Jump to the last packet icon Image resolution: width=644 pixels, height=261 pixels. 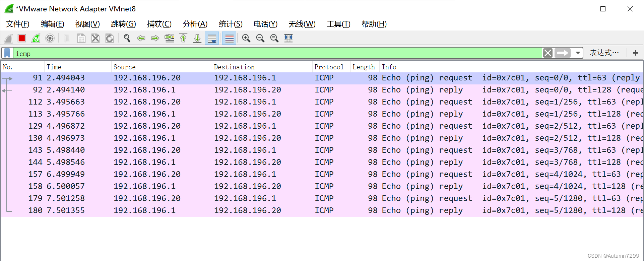coord(197,38)
